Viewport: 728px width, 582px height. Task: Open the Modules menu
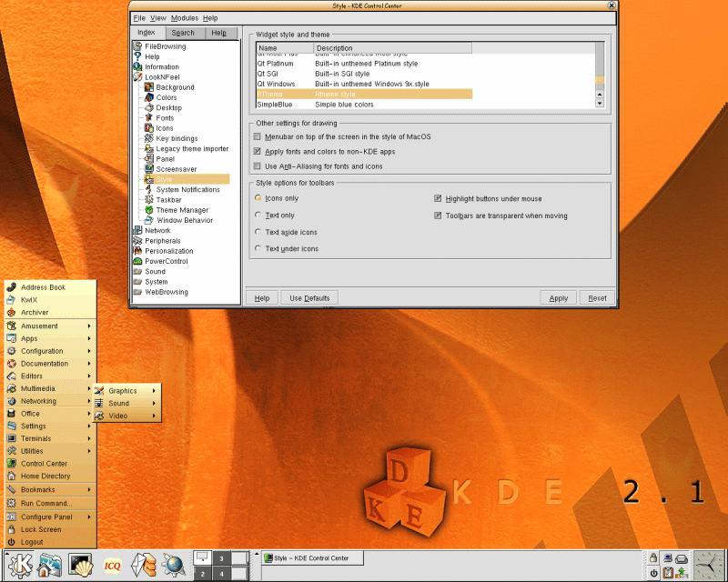coord(185,18)
